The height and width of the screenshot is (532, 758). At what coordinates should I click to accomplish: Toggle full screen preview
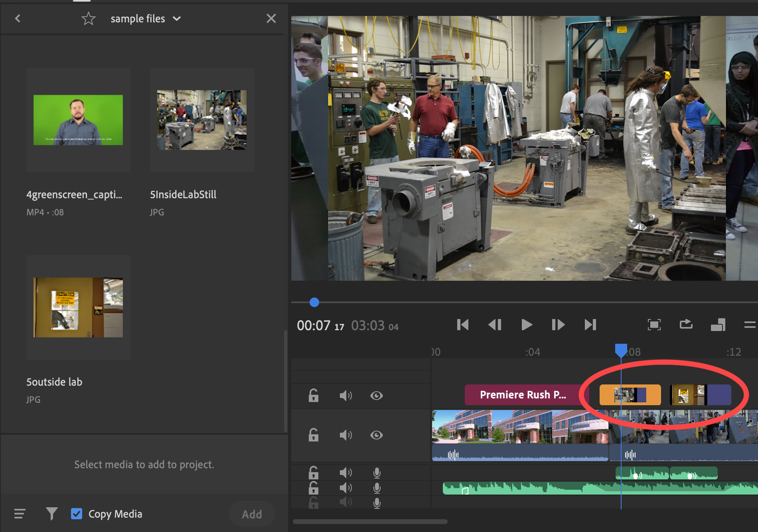654,325
